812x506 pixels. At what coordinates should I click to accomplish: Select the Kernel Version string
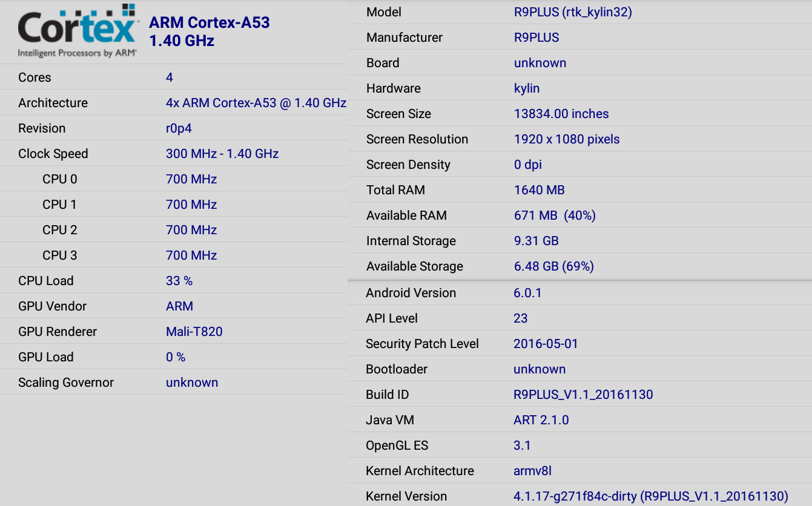651,496
